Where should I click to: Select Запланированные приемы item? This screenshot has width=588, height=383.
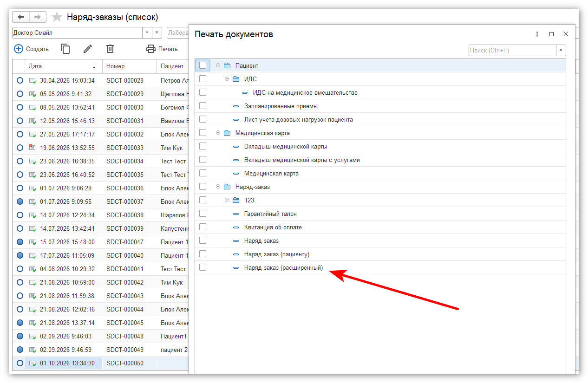tap(281, 106)
